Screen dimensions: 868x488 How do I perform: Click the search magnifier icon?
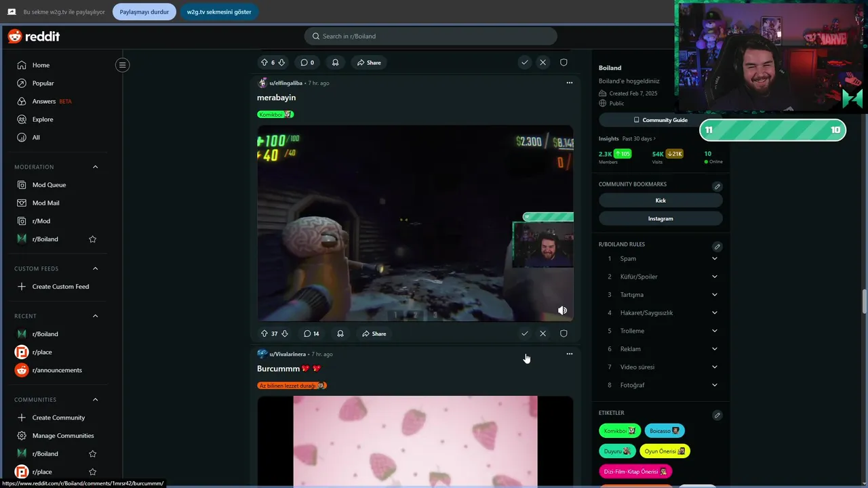point(316,36)
